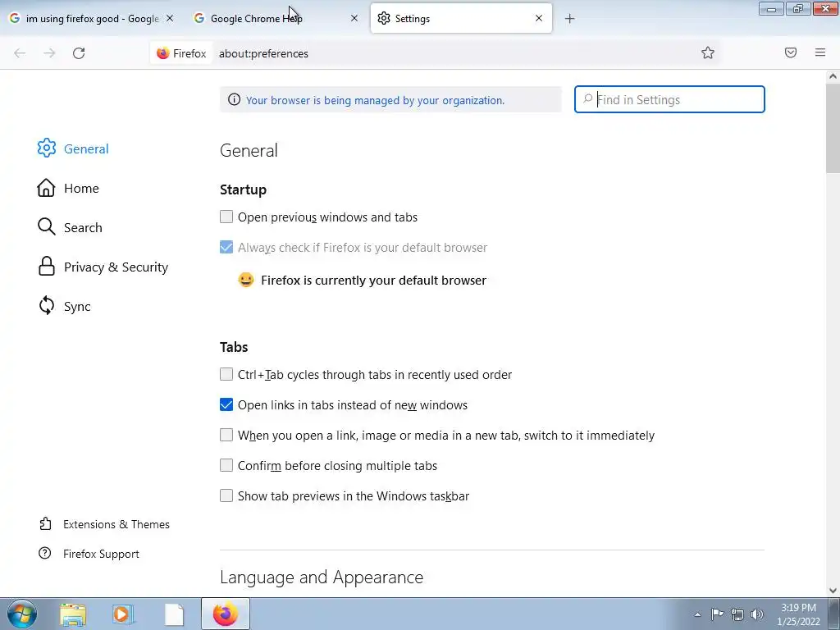Screen dimensions: 840x630
Task: Open the General settings category
Action: 73,148
